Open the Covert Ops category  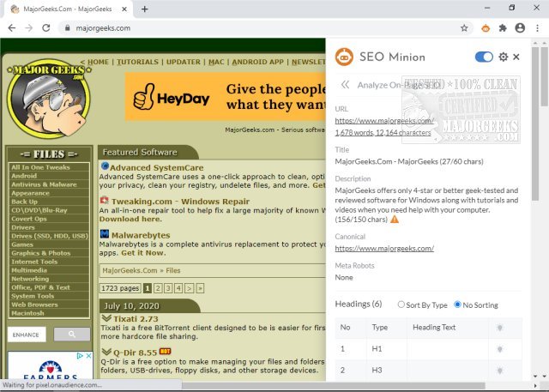tap(29, 219)
